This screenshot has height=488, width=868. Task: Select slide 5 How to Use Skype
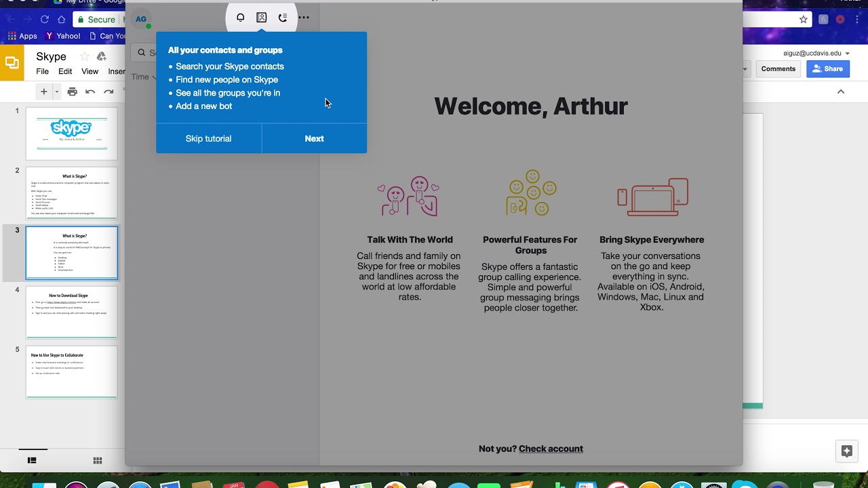point(72,372)
